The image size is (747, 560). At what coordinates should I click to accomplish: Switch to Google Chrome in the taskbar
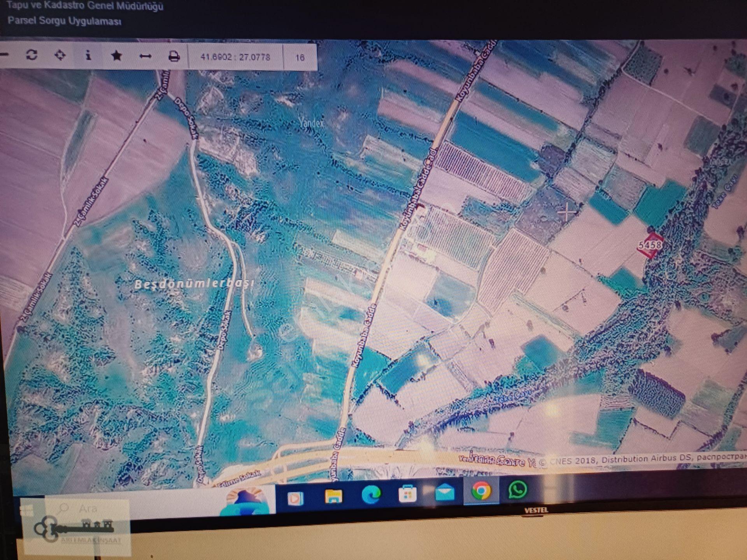tap(481, 491)
